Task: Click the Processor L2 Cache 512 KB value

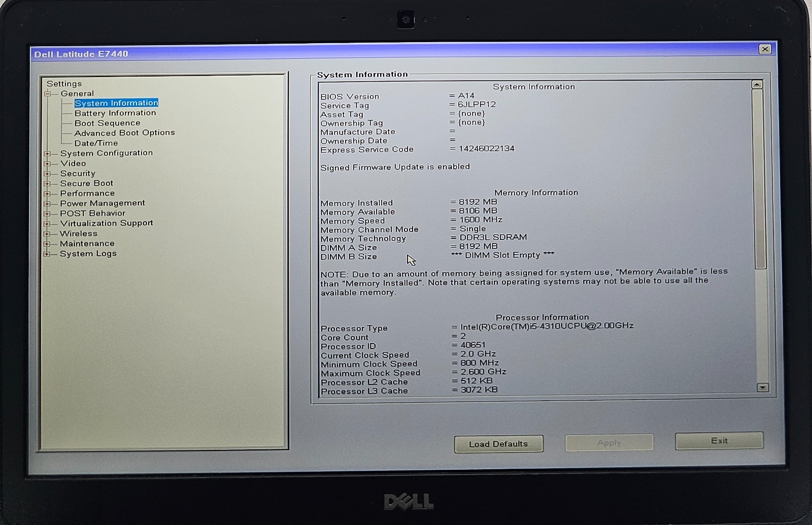Action: tap(477, 381)
